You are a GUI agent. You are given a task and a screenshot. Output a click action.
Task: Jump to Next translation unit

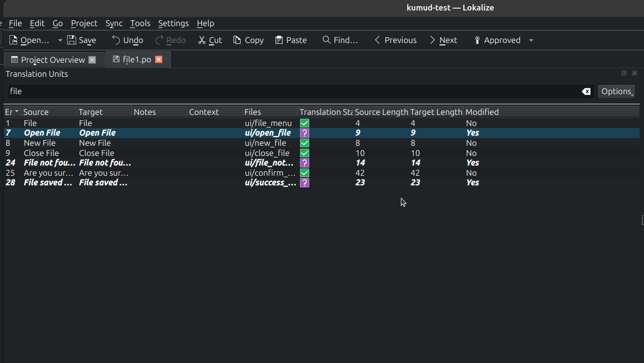(x=443, y=40)
